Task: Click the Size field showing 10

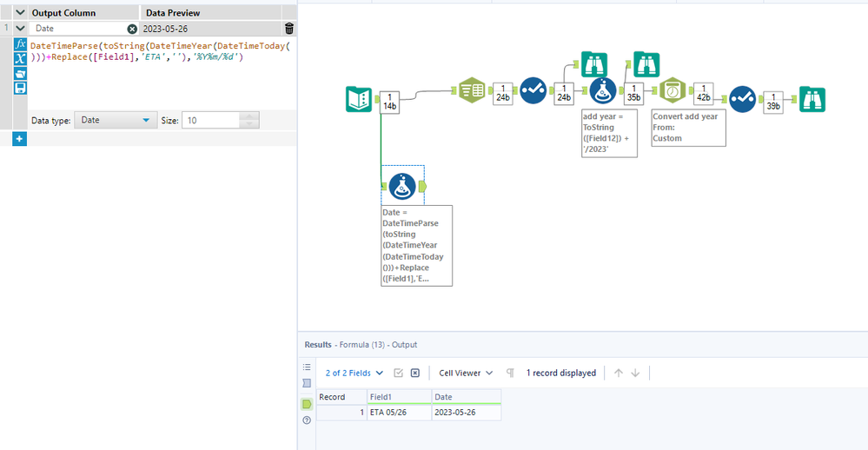Action: [211, 120]
